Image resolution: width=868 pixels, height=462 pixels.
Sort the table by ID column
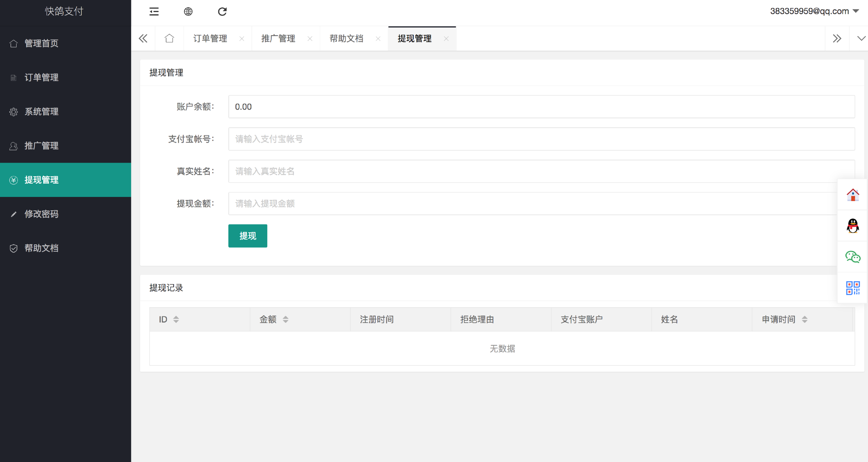[x=176, y=319]
